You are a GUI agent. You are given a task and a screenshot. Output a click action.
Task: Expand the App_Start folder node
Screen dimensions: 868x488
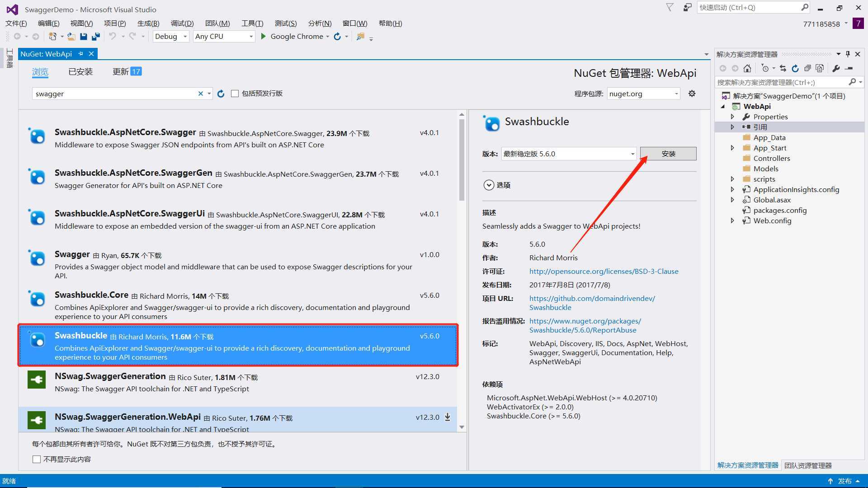click(x=732, y=148)
